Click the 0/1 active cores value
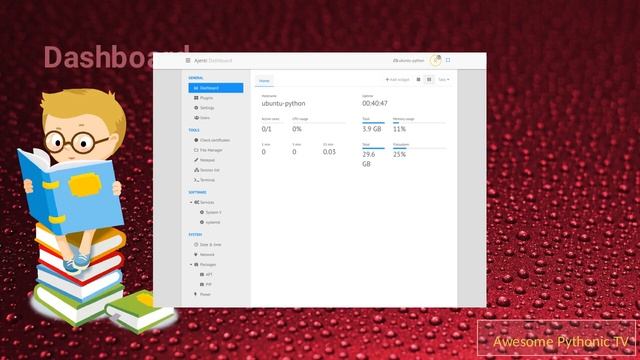 point(267,129)
